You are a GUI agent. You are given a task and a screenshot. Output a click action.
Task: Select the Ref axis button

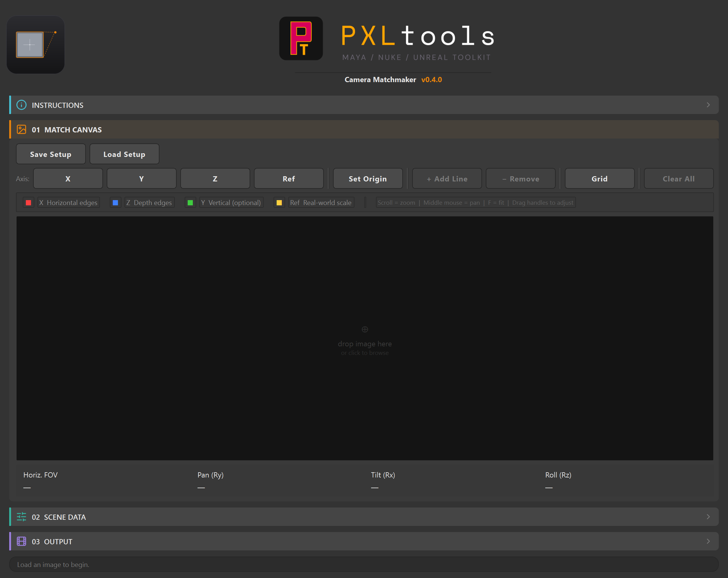coord(289,178)
